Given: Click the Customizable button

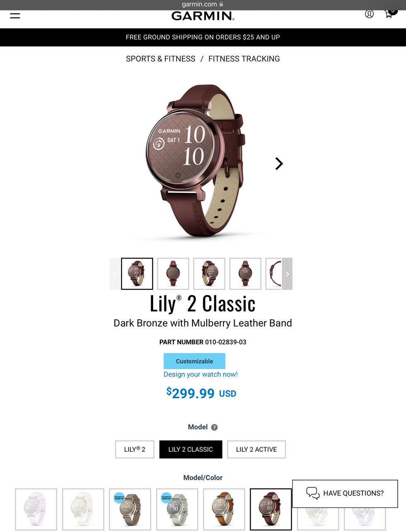Looking at the screenshot, I should [194, 361].
